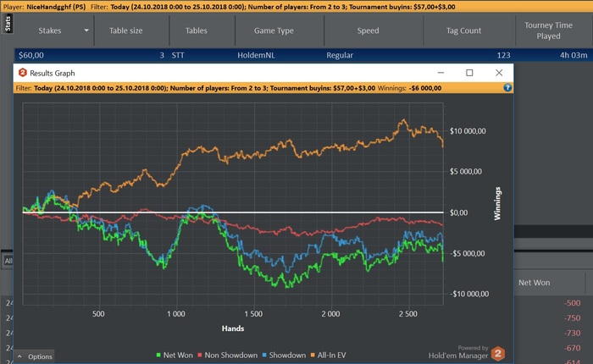The height and width of the screenshot is (364, 593).
Task: Click the main window player filter bar
Action: click(296, 7)
